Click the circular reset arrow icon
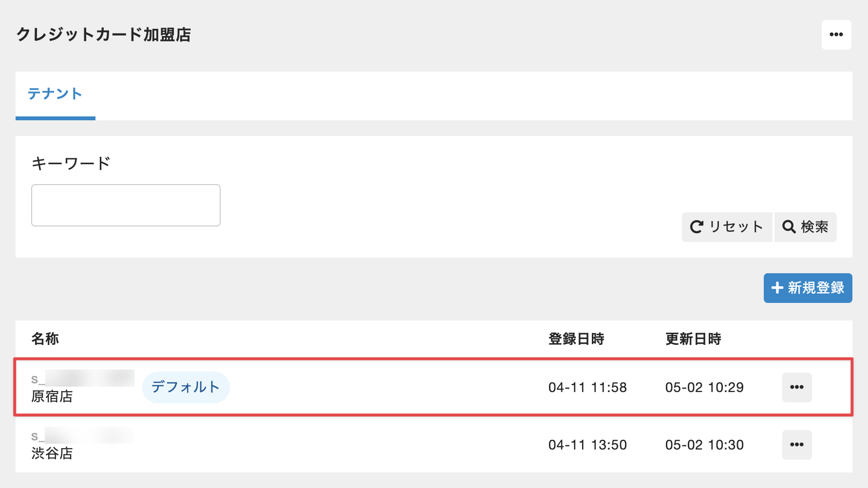Screen dimensions: 868x488 (x=697, y=227)
